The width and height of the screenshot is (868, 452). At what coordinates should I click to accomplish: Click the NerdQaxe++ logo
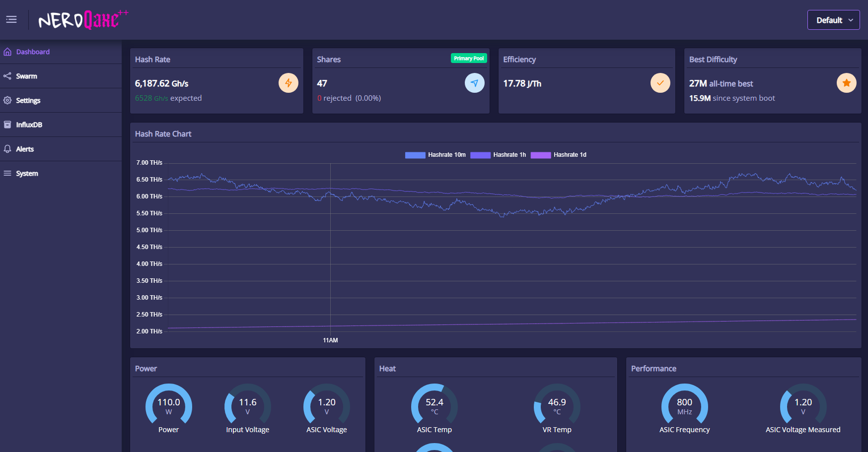82,20
